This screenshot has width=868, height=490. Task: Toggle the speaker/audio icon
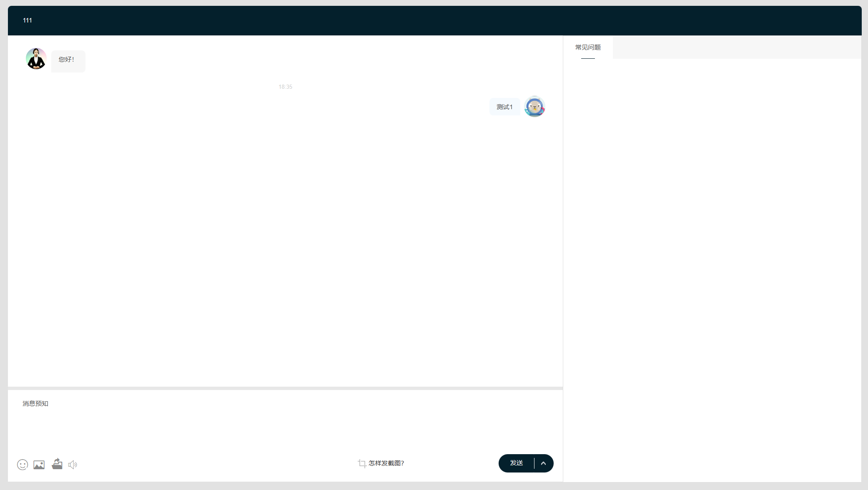[72, 464]
